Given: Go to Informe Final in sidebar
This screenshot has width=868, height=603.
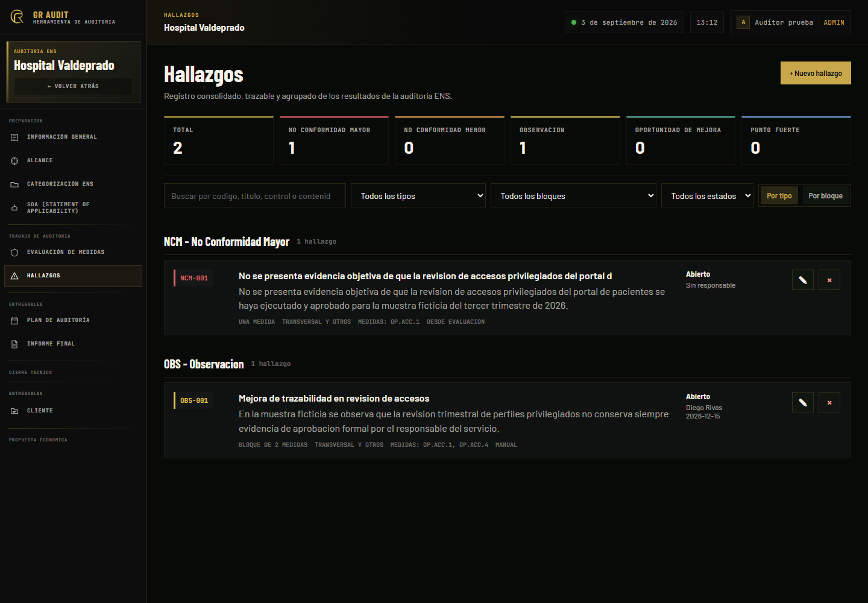Looking at the screenshot, I should pyautogui.click(x=73, y=344).
